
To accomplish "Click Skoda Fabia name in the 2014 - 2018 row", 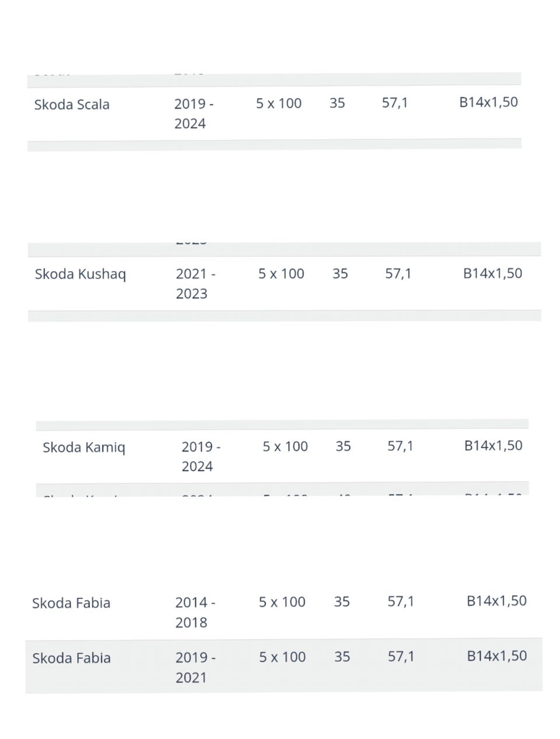I will 71,603.
